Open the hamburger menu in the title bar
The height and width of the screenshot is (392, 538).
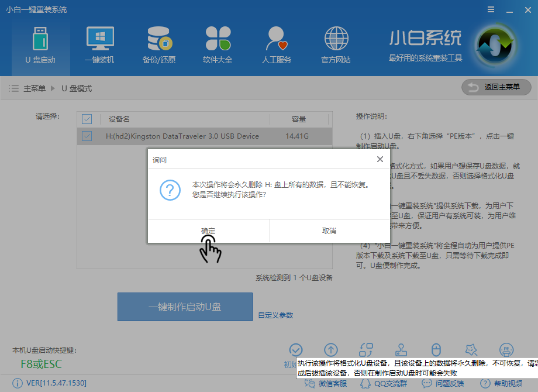pos(490,9)
